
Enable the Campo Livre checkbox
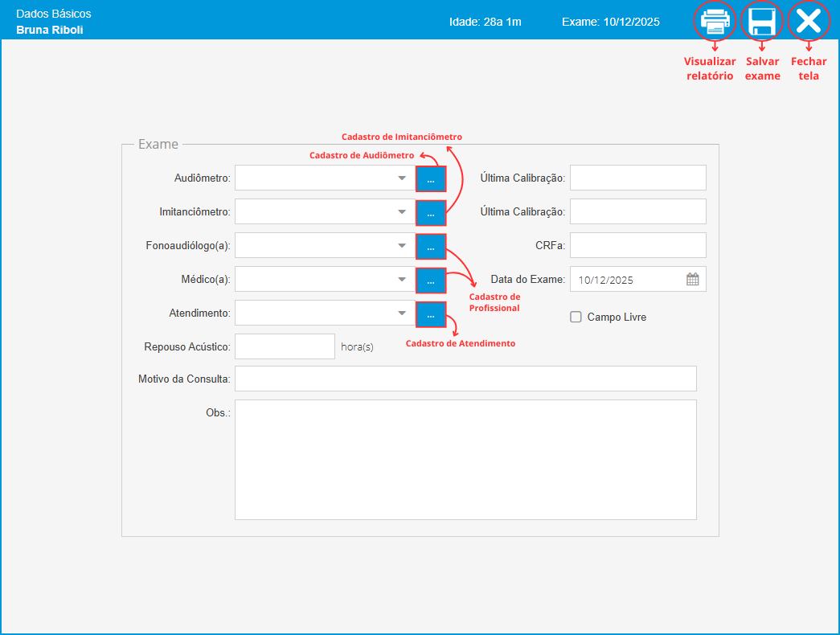576,317
